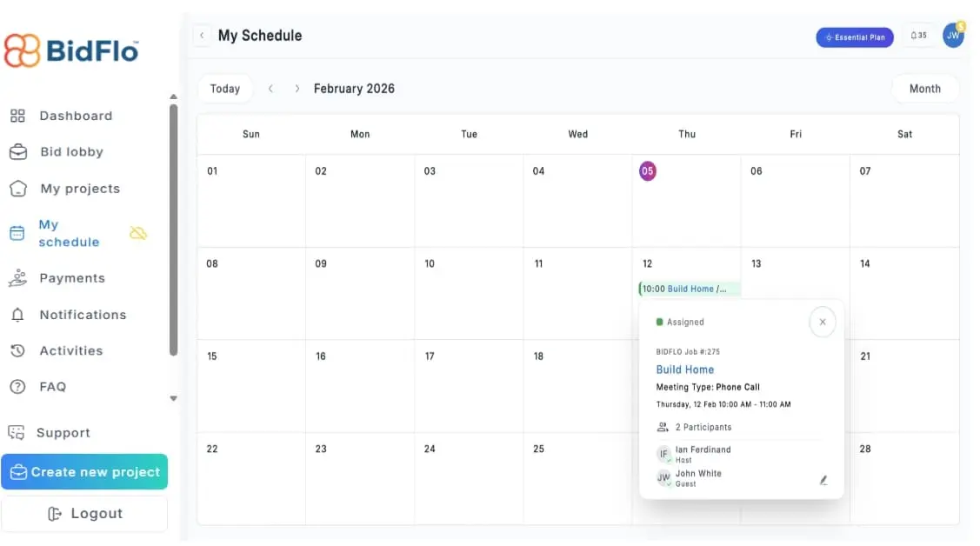Click the Bid lobby briefcase icon
The width and height of the screenshot is (980, 546).
coord(17,151)
